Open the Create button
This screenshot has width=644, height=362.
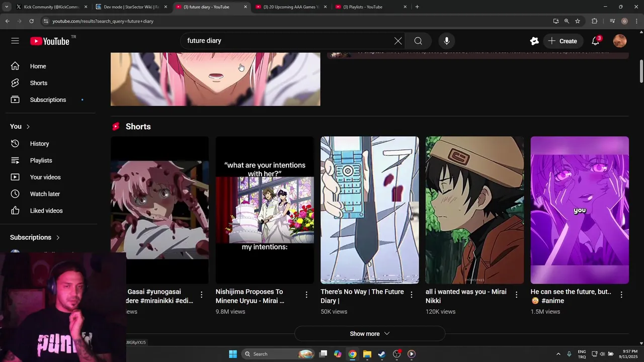tap(562, 41)
